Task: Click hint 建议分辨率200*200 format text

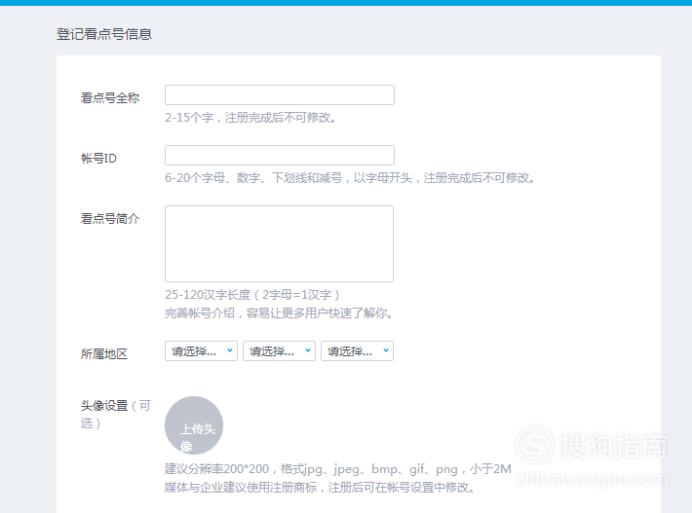Action: 338,468
